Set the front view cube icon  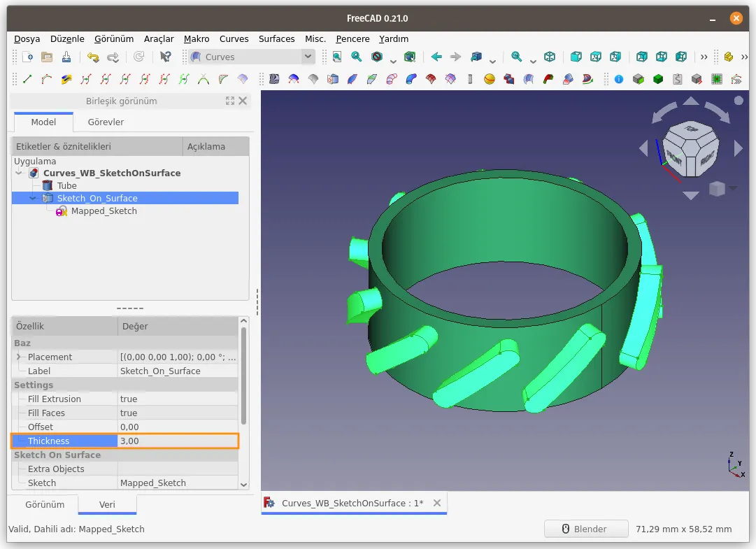pos(576,57)
